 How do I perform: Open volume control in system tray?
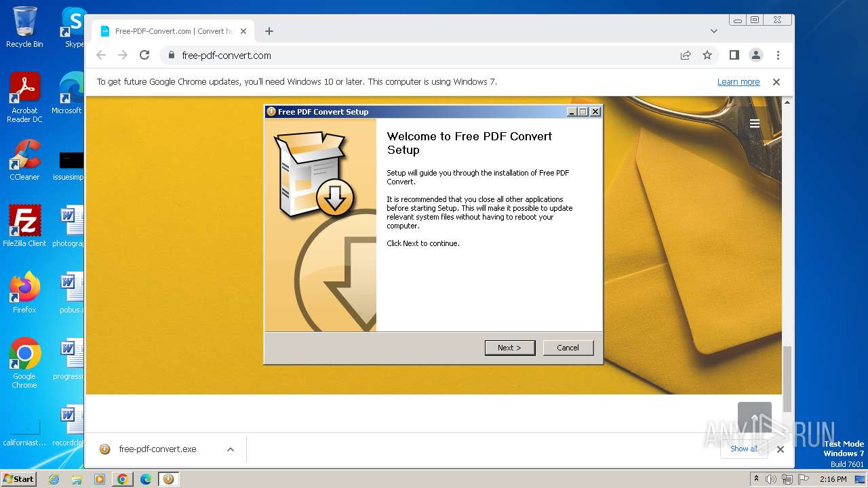point(771,479)
